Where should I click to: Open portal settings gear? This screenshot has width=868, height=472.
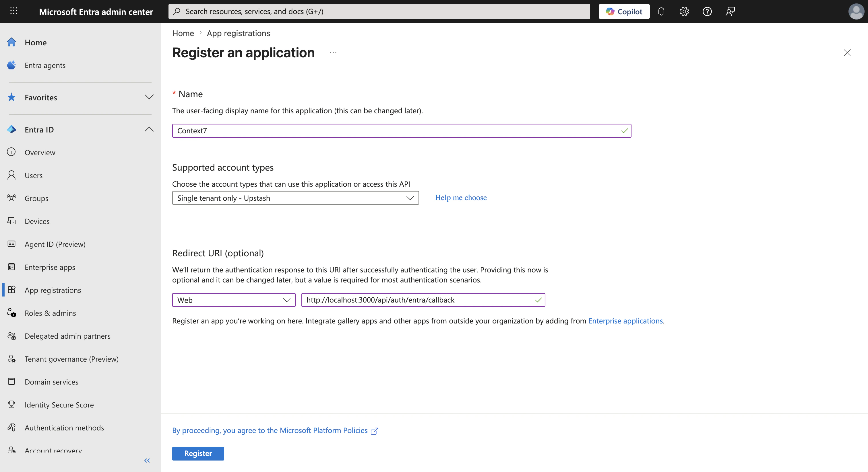coord(684,11)
